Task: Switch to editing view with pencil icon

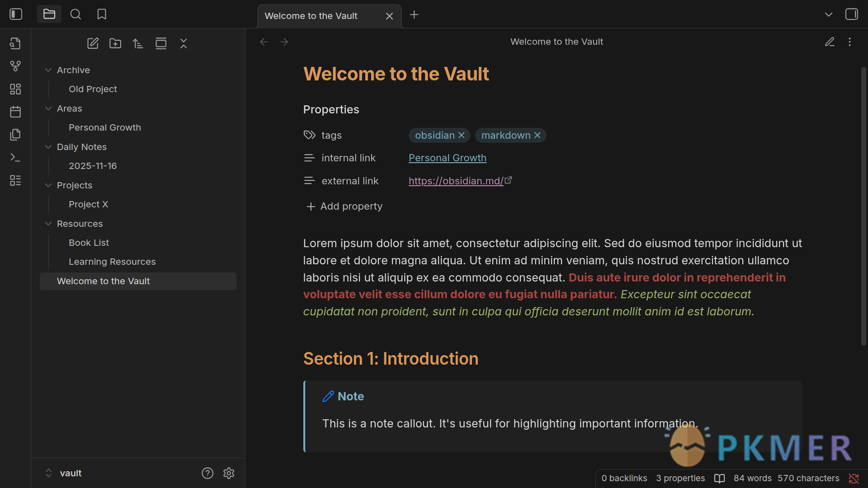Action: (x=830, y=42)
